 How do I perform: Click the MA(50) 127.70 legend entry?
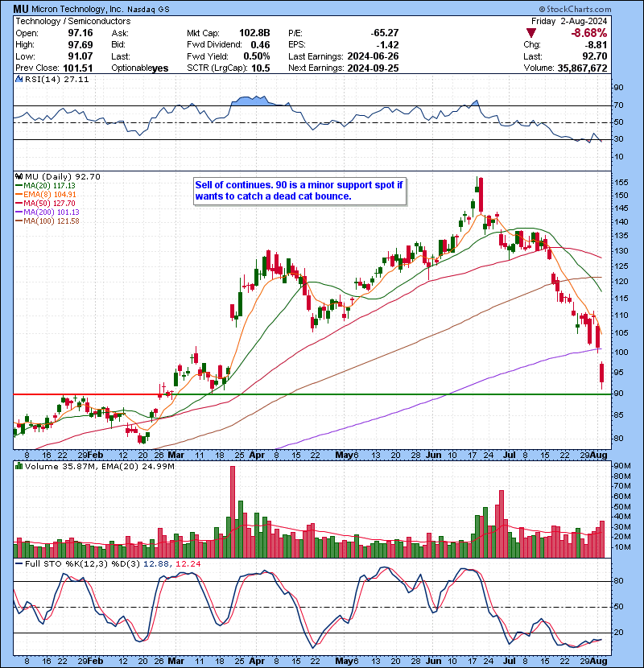pos(49,204)
